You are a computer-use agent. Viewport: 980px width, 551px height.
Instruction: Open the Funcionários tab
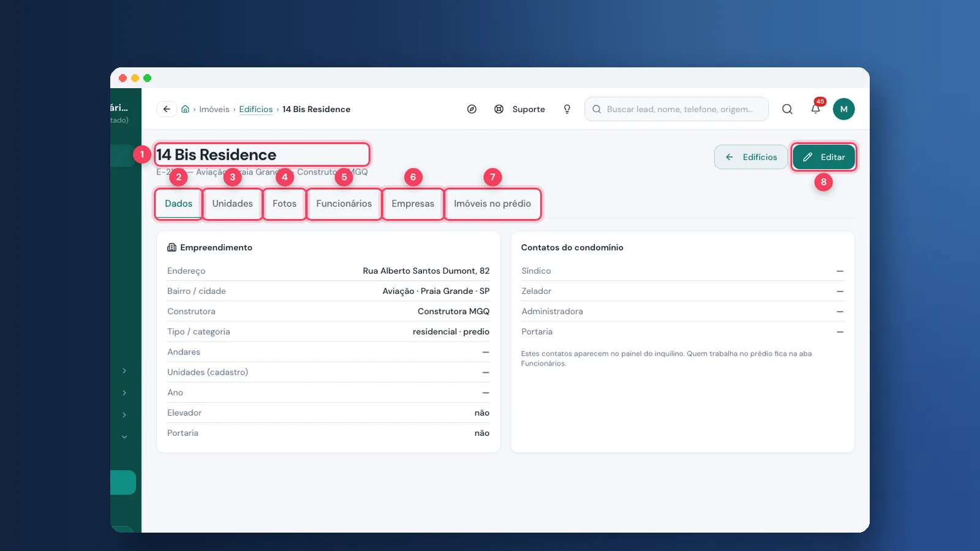click(x=344, y=203)
